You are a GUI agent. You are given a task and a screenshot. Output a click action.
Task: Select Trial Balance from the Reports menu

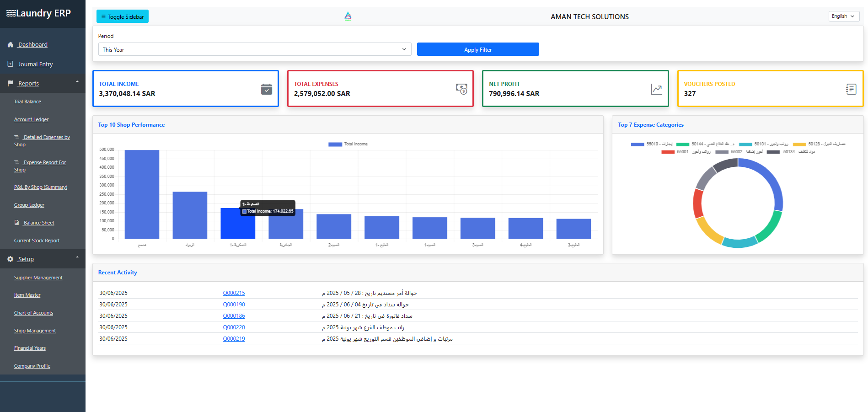[x=27, y=102]
